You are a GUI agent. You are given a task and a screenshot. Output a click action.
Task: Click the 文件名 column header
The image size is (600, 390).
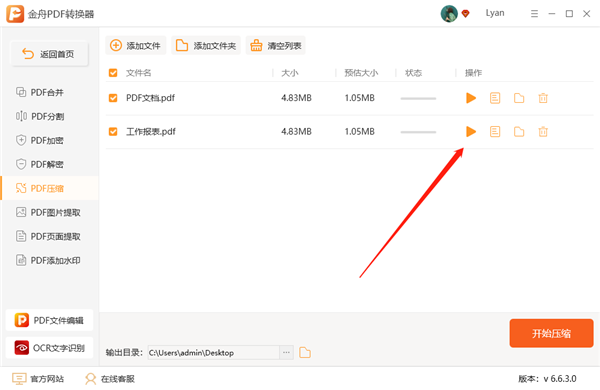click(x=139, y=73)
